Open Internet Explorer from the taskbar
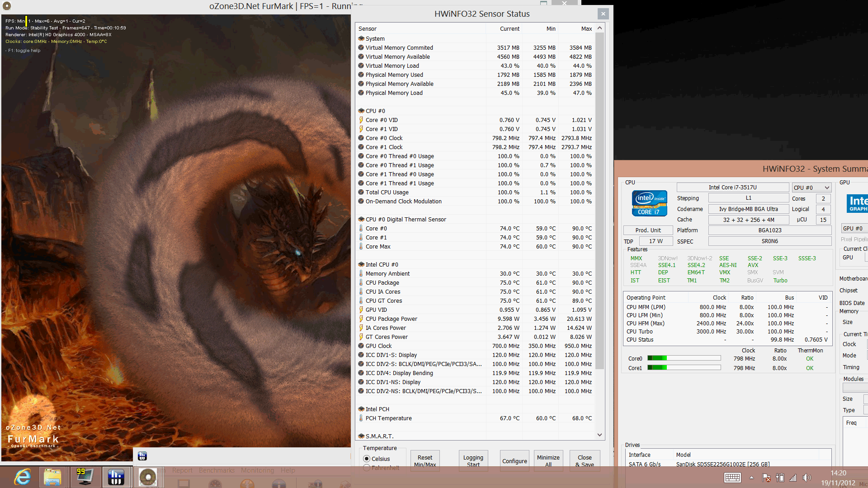Image resolution: width=868 pixels, height=488 pixels. [x=22, y=477]
